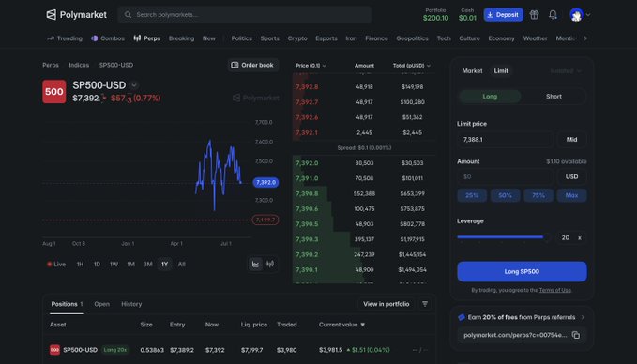Click the Indices breadcrumb

79,65
